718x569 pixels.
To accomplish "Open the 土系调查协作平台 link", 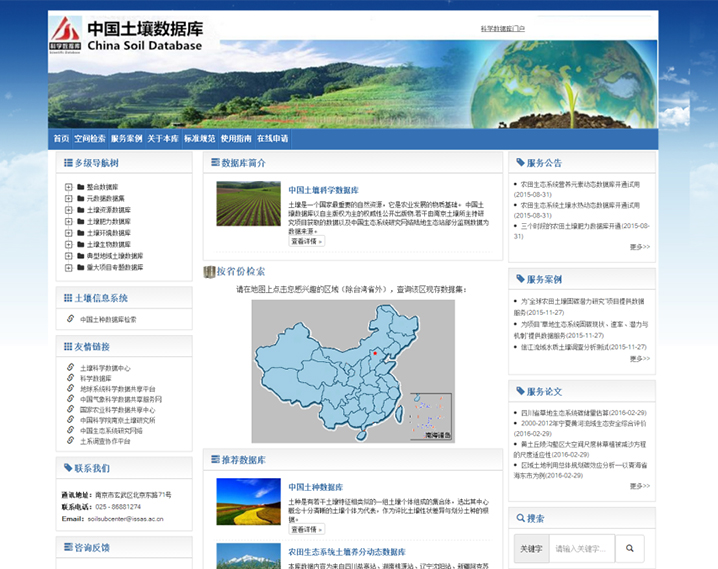I will 105,441.
